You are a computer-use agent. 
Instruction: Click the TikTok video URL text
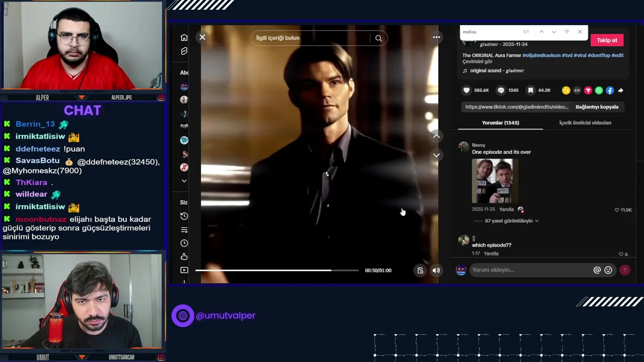pyautogui.click(x=517, y=107)
